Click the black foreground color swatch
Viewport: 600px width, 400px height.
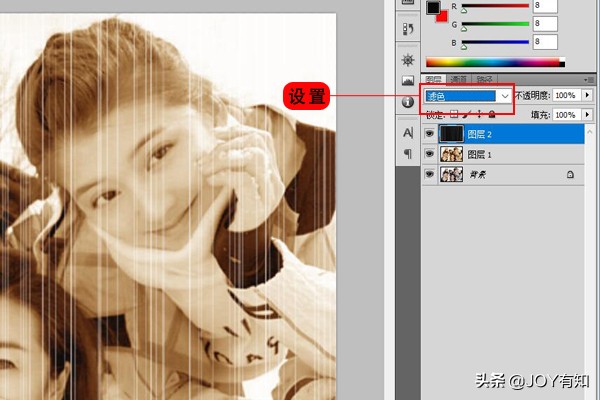coord(433,8)
